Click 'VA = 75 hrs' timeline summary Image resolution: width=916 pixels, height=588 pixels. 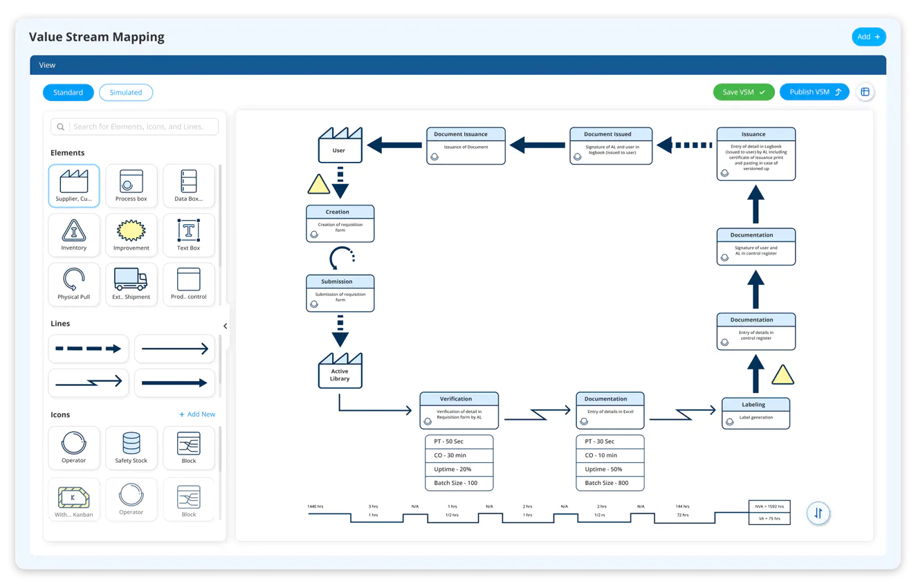(x=769, y=518)
